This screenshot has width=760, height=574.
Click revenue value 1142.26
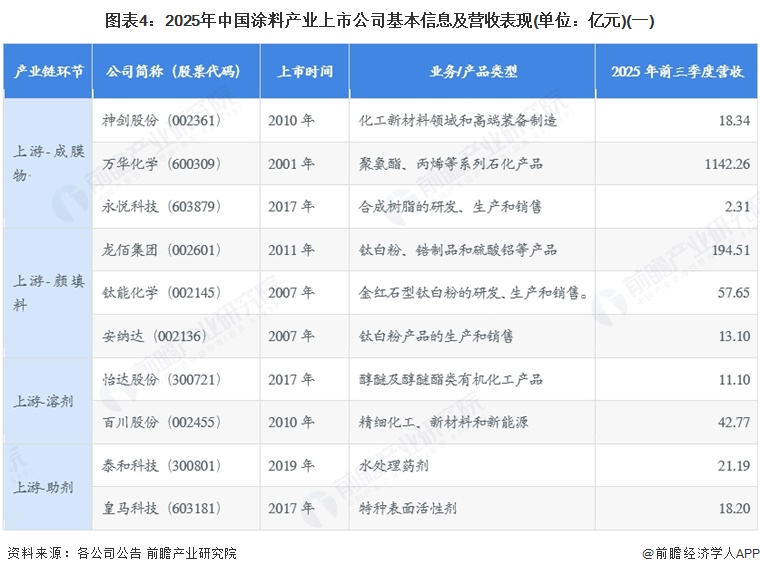pos(727,164)
